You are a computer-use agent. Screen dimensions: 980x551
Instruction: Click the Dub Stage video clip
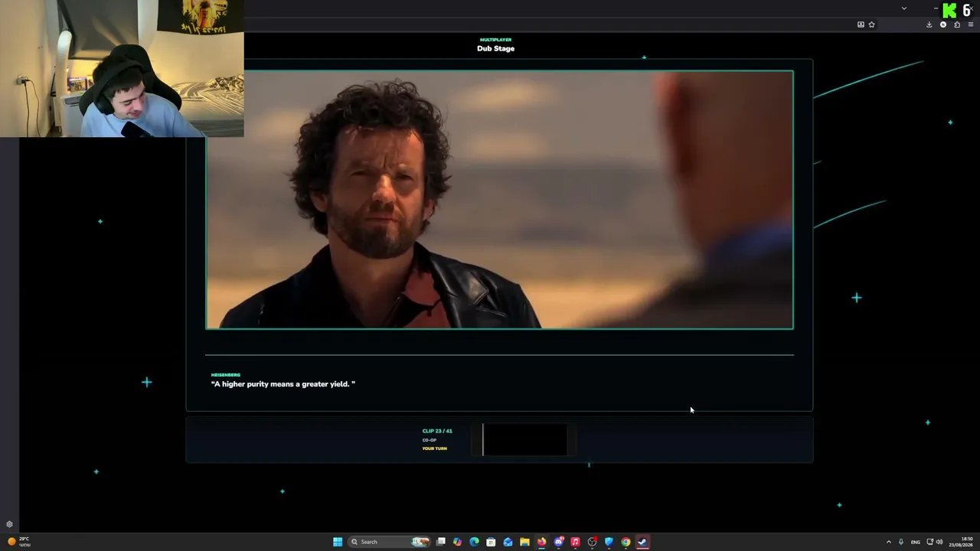(x=500, y=200)
